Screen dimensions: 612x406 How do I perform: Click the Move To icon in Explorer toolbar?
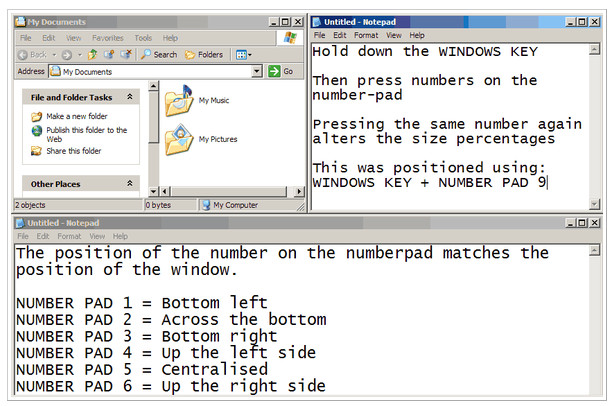pyautogui.click(x=109, y=55)
